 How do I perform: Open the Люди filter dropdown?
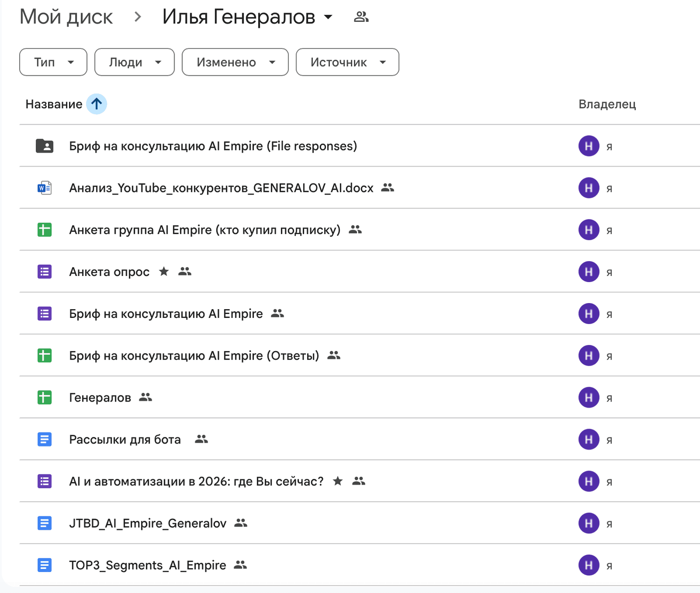pyautogui.click(x=134, y=62)
